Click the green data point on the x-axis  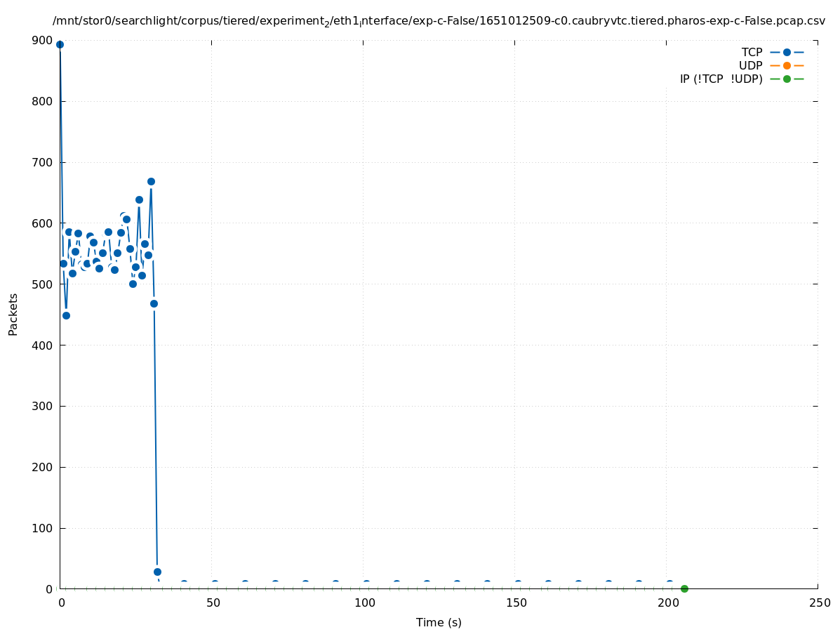tap(684, 588)
